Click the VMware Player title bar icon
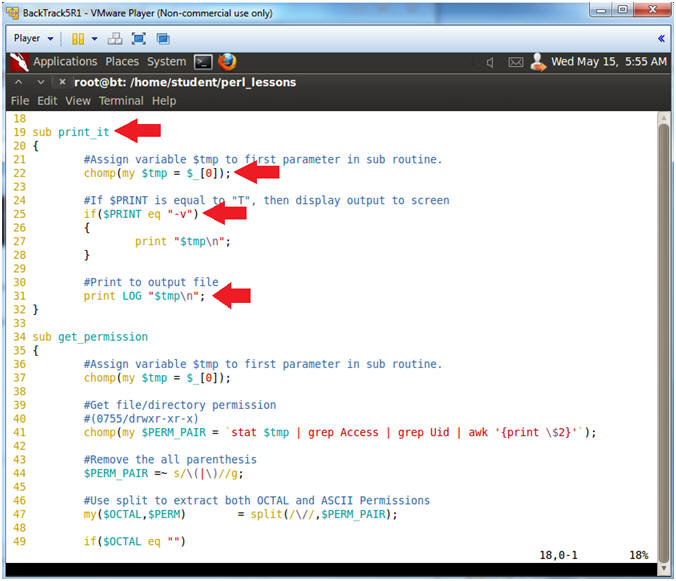This screenshot has width=676, height=581. coord(13,12)
